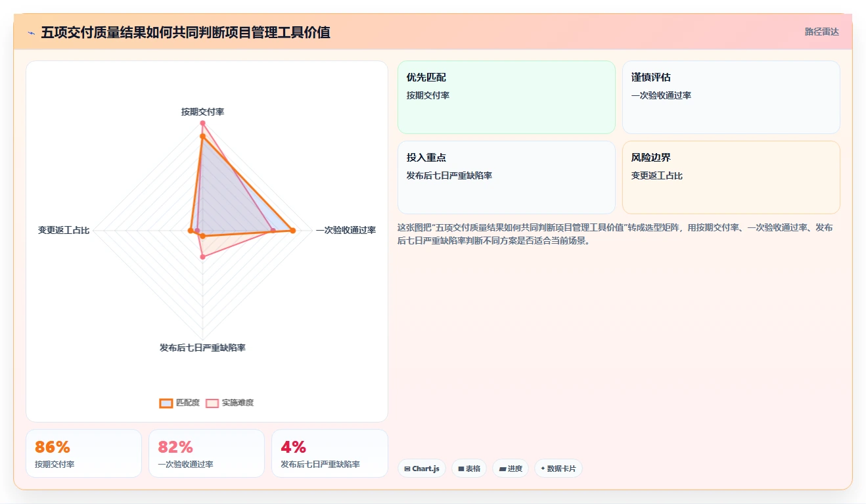
Task: Select the 82% 一次验收通过率 stat card
Action: (206, 453)
